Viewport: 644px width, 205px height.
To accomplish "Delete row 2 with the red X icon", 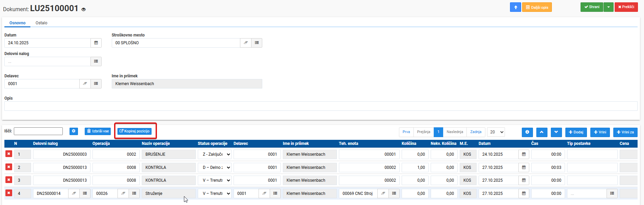I will (x=9, y=167).
